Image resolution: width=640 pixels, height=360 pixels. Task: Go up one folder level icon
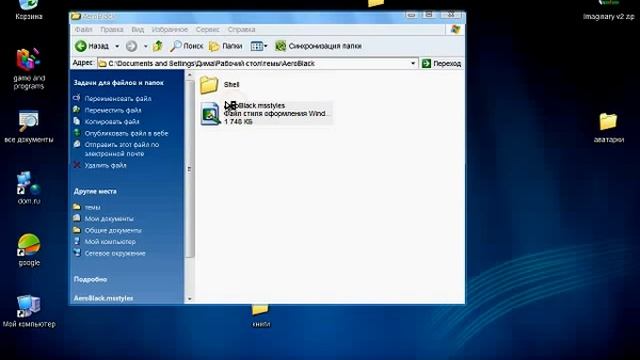coord(158,46)
